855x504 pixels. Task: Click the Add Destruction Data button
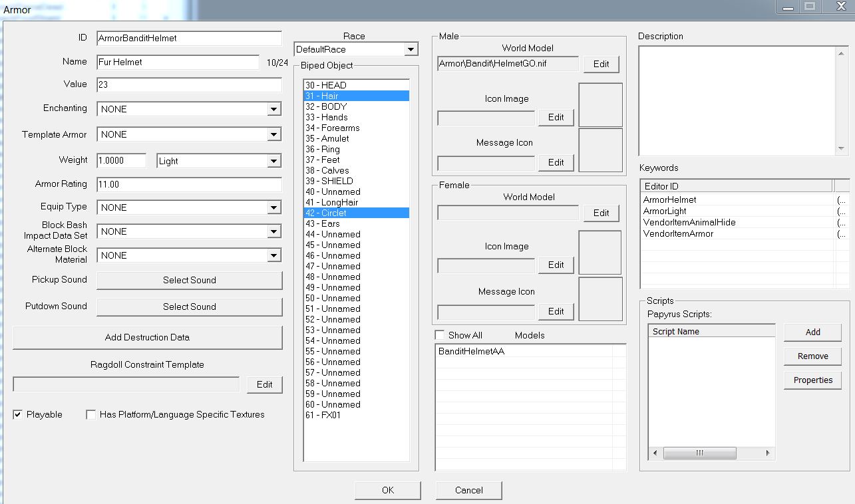click(x=147, y=337)
